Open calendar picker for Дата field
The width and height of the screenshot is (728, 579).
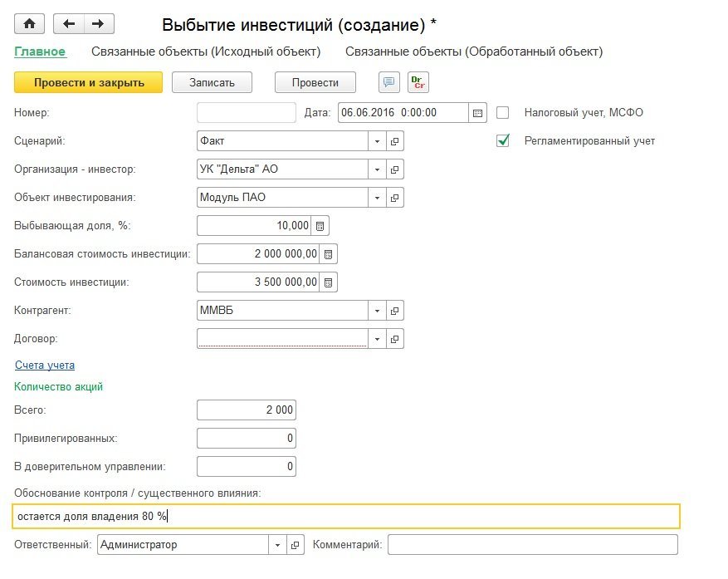[x=477, y=112]
